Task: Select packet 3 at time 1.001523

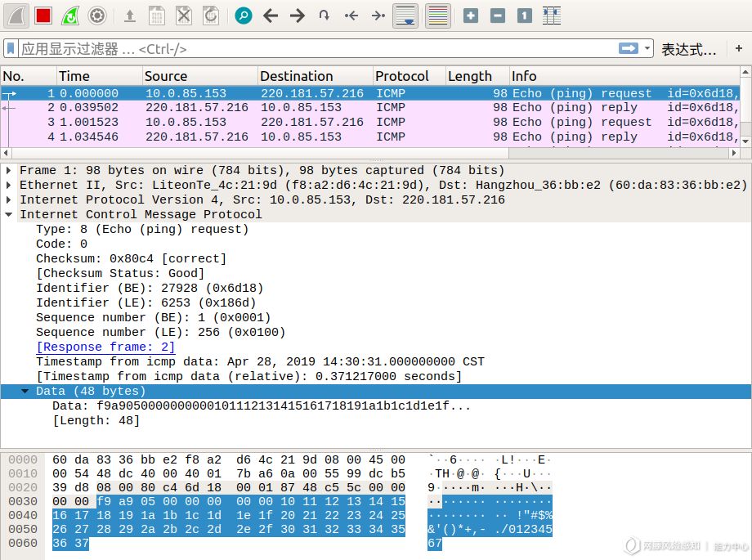Action: (369, 123)
